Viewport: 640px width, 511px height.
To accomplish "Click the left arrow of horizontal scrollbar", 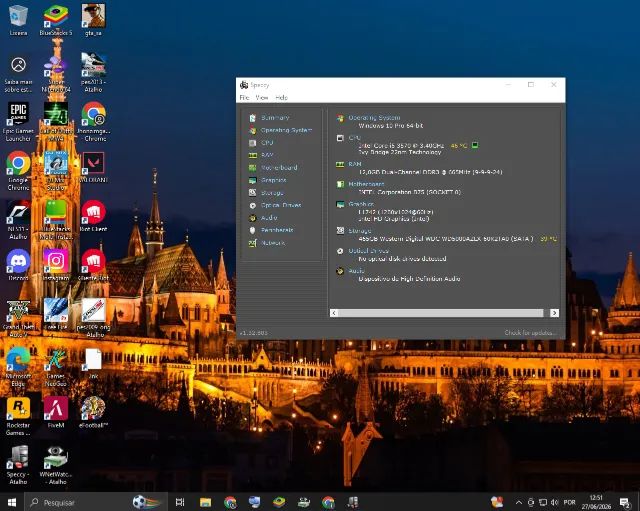I will coord(334,313).
